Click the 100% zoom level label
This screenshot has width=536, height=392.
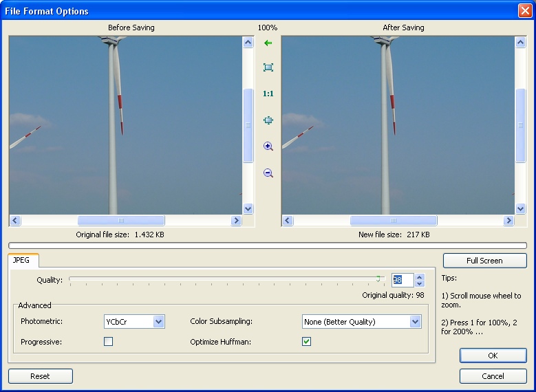[x=268, y=28]
